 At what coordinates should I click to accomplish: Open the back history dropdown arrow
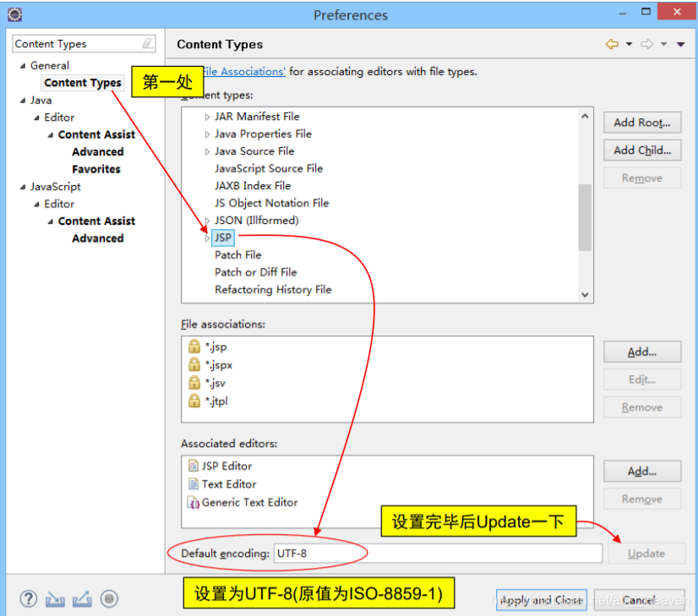coord(629,44)
